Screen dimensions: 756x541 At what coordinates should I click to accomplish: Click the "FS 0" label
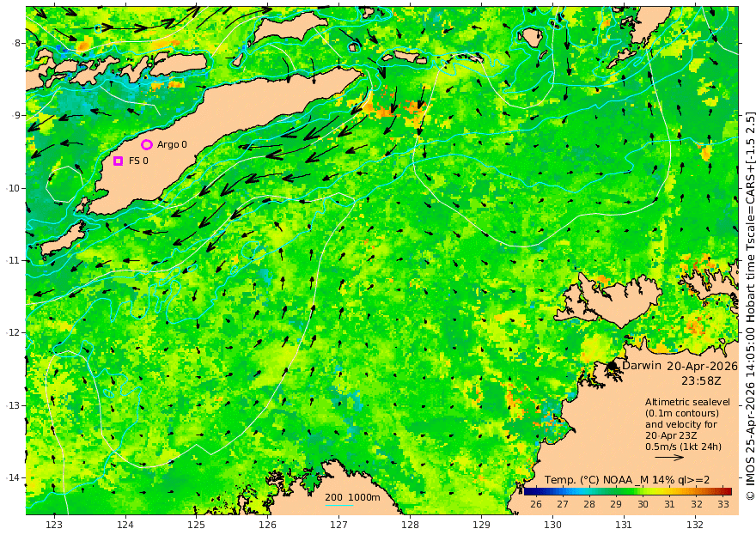pyautogui.click(x=138, y=161)
